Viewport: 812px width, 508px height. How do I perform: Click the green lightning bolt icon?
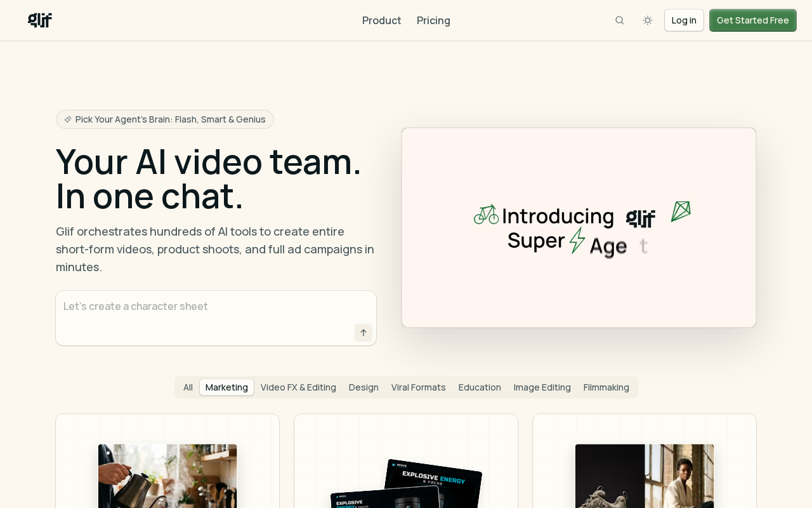coord(577,241)
